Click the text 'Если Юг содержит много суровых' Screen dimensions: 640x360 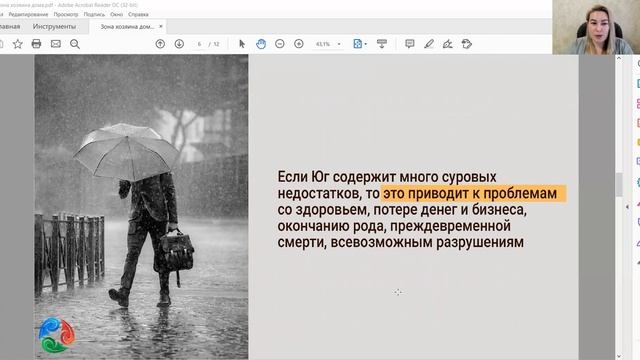pos(387,177)
